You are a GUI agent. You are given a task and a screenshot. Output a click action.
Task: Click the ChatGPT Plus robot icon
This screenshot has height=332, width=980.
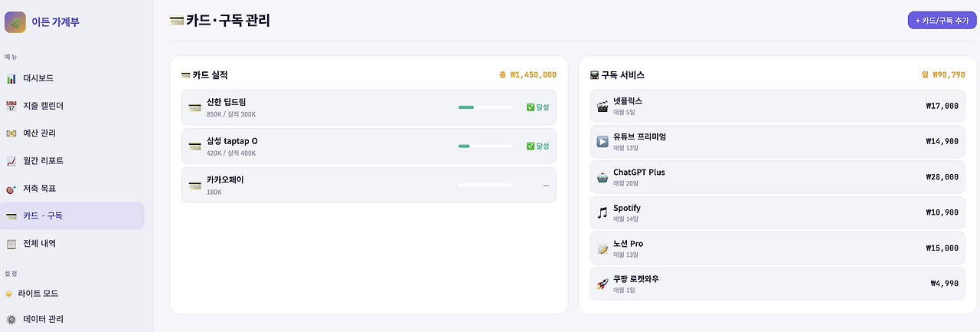click(x=603, y=177)
